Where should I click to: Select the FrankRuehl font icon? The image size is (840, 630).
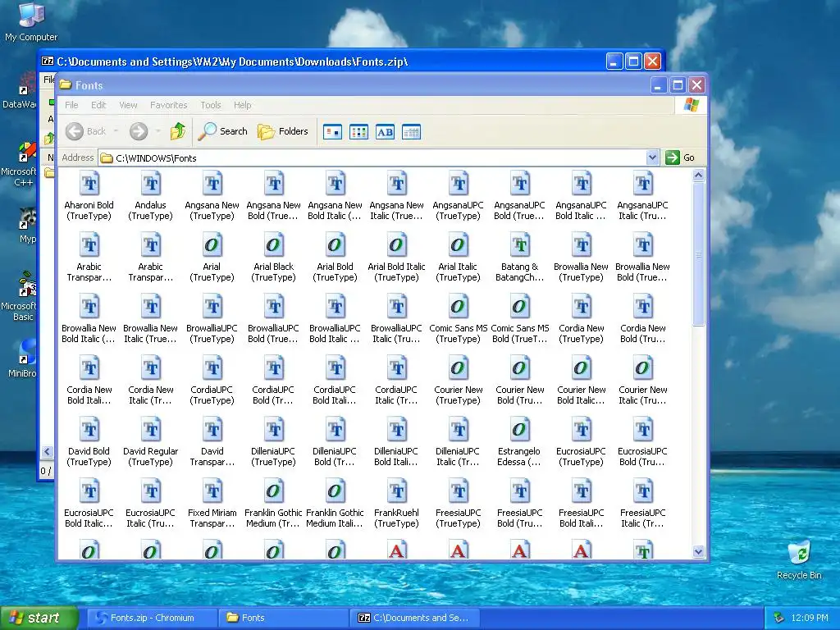(396, 492)
